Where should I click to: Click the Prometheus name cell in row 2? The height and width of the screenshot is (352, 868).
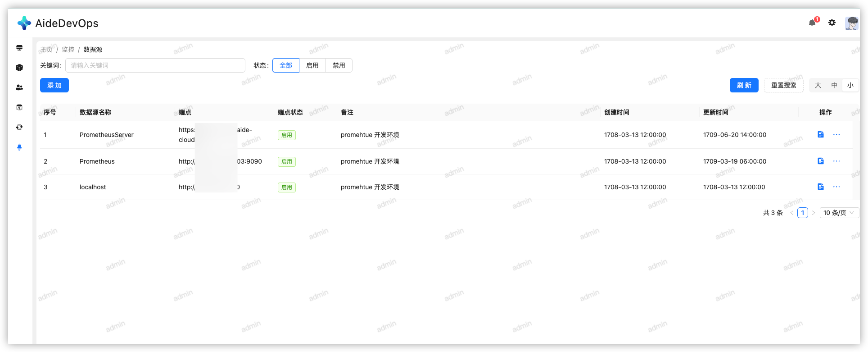[97, 161]
